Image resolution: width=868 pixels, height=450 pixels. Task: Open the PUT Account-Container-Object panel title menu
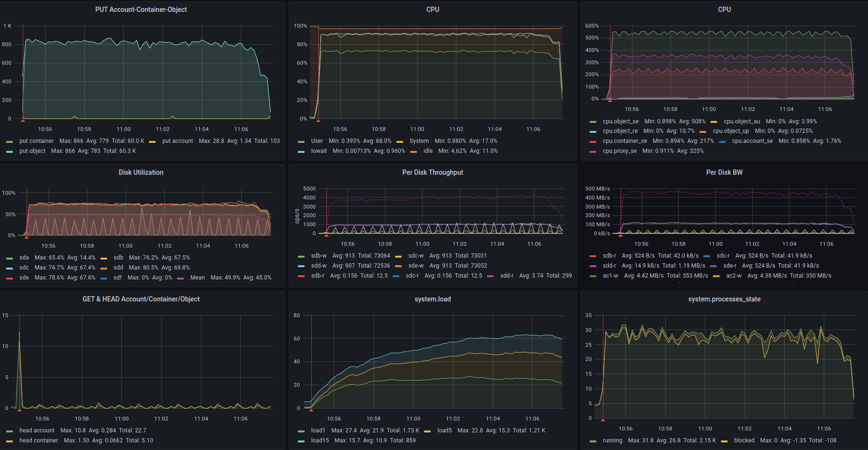pos(141,10)
